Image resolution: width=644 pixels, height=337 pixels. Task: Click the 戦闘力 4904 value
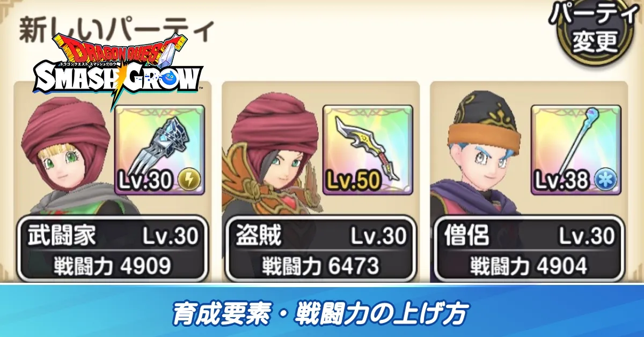pos(529,265)
